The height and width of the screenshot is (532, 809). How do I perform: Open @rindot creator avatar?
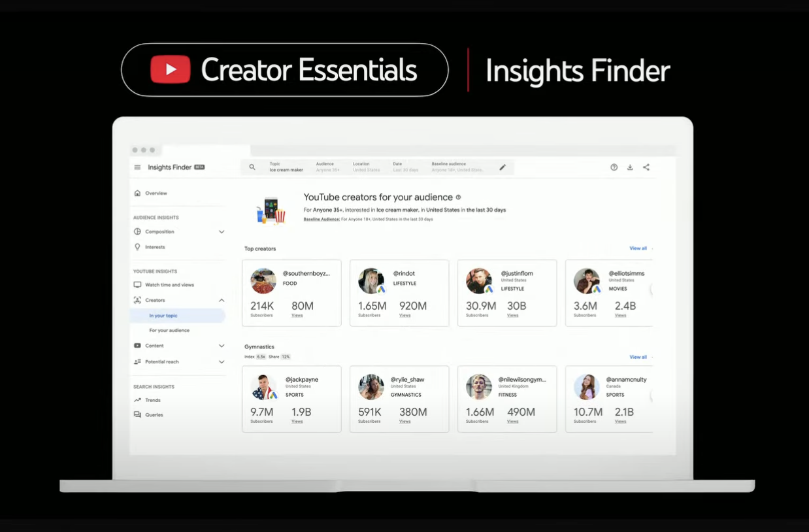tap(371, 281)
